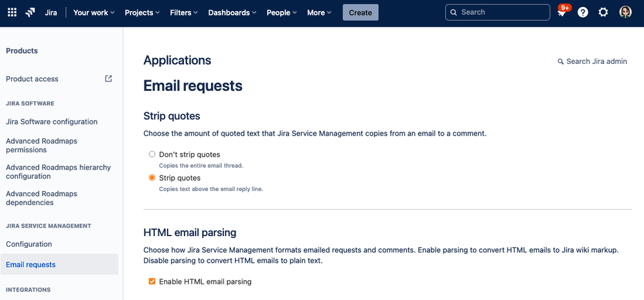The height and width of the screenshot is (300, 644).
Task: Open the help question mark icon
Action: coord(583,12)
